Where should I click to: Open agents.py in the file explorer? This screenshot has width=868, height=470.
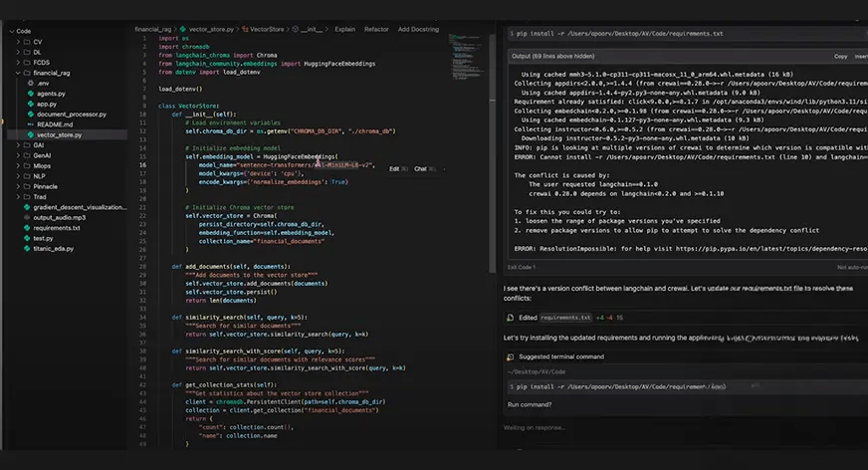(x=51, y=94)
